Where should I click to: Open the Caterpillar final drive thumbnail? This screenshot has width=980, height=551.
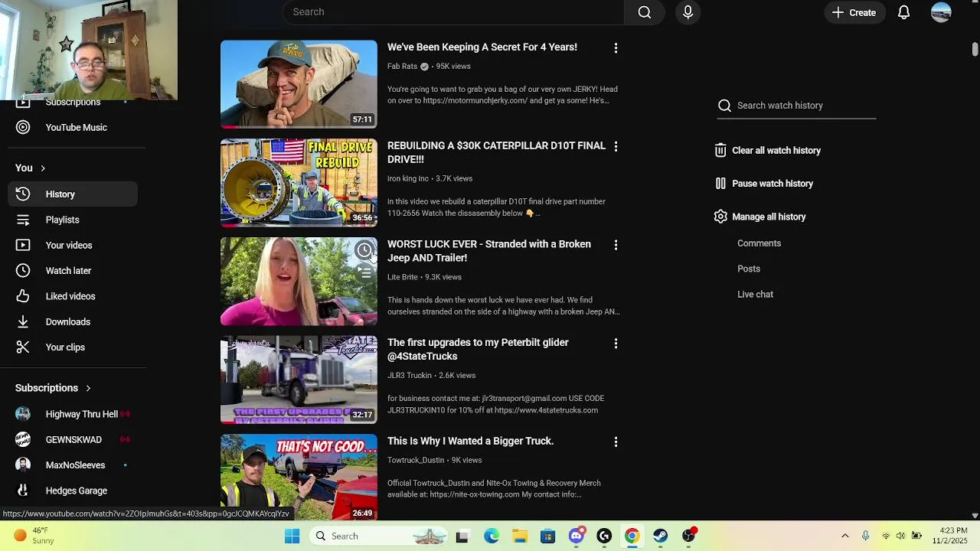(299, 183)
